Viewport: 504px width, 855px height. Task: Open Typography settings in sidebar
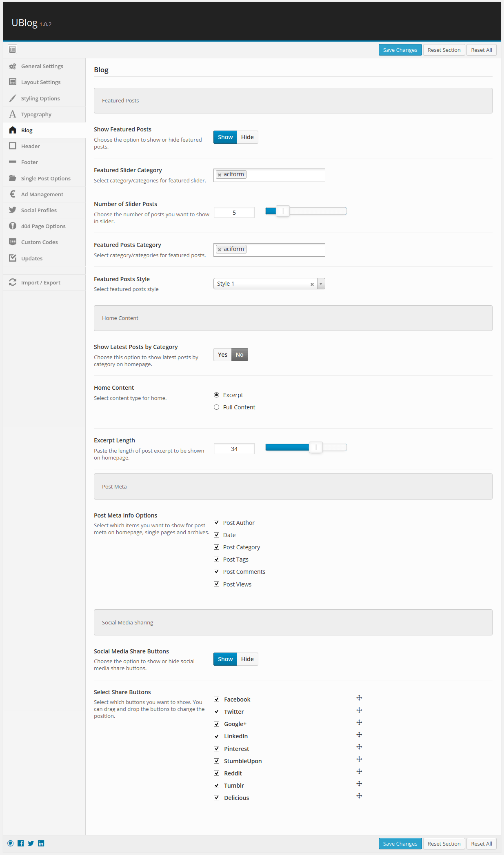click(36, 114)
